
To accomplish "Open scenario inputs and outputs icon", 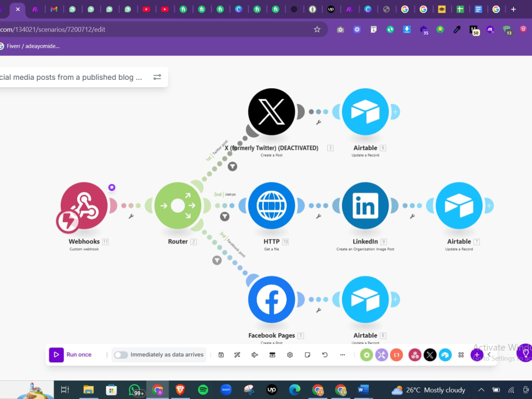I will [272, 355].
